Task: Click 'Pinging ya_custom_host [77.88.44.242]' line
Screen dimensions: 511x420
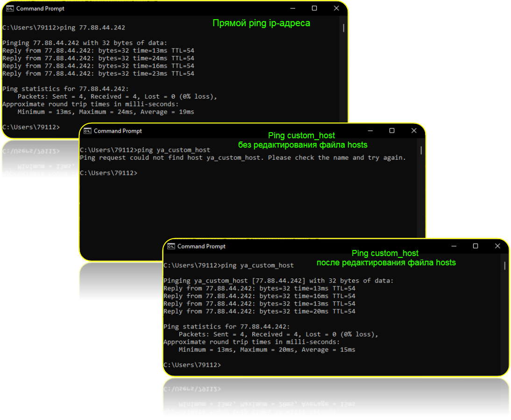Action: [279, 281]
